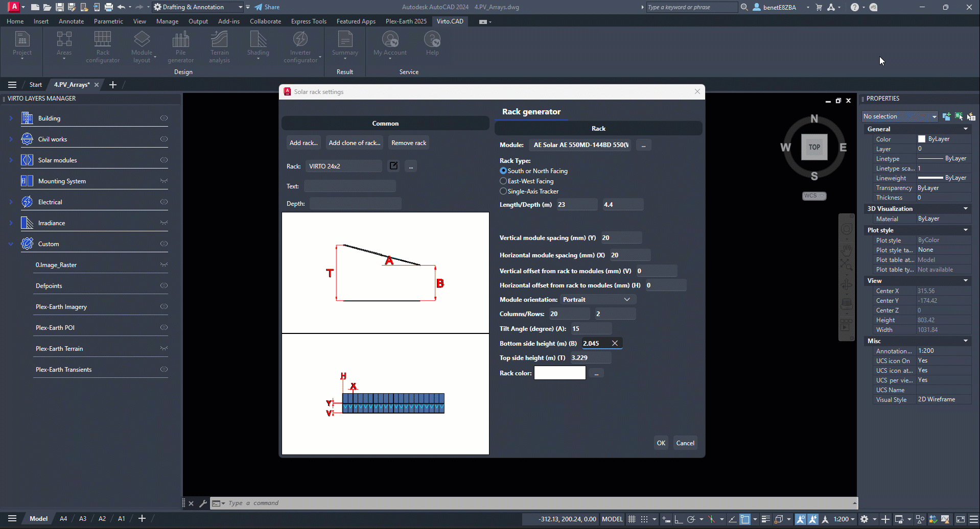The width and height of the screenshot is (980, 529).
Task: Collapse the General properties section
Action: pos(966,129)
